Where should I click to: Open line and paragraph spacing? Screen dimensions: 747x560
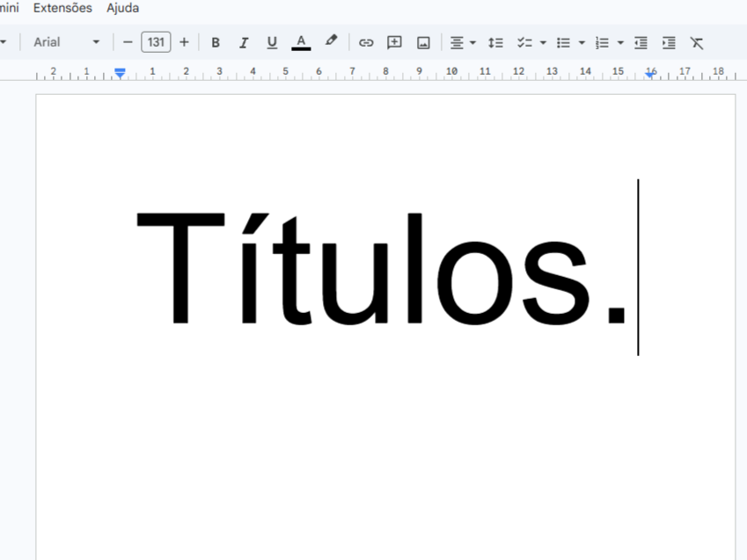[x=495, y=43]
